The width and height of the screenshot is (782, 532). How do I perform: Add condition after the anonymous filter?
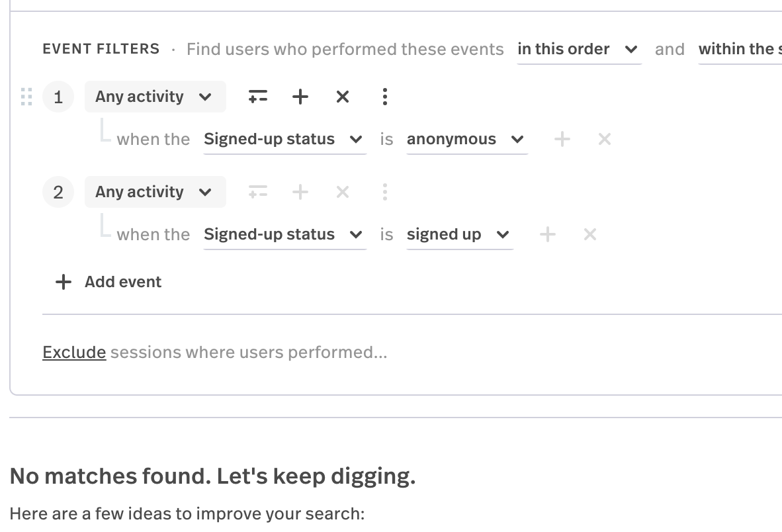pos(562,139)
